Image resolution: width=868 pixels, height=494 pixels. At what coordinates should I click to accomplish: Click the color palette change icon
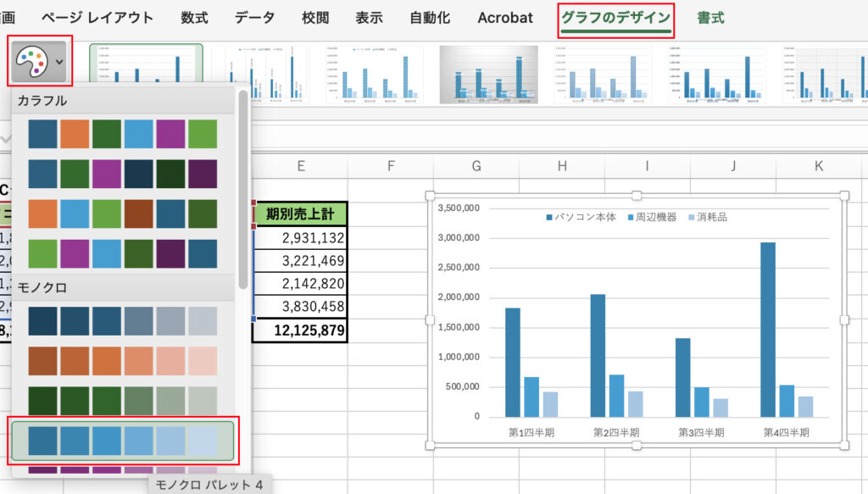tap(31, 62)
